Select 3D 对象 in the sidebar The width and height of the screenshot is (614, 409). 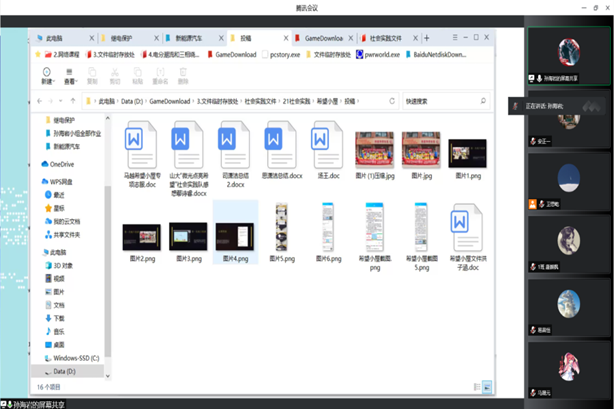click(x=62, y=265)
